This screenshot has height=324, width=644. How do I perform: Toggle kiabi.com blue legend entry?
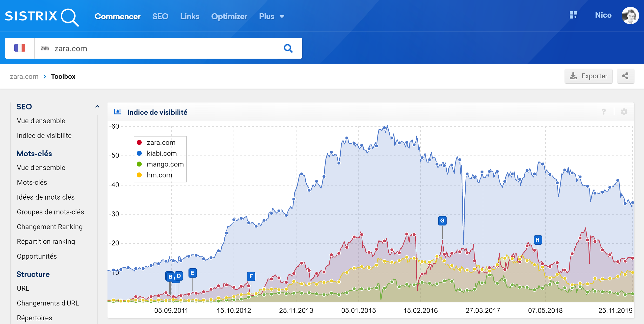[x=157, y=153]
